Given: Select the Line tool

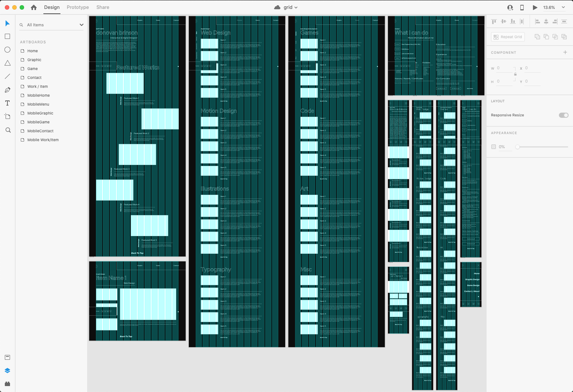Looking at the screenshot, I should click(7, 76).
